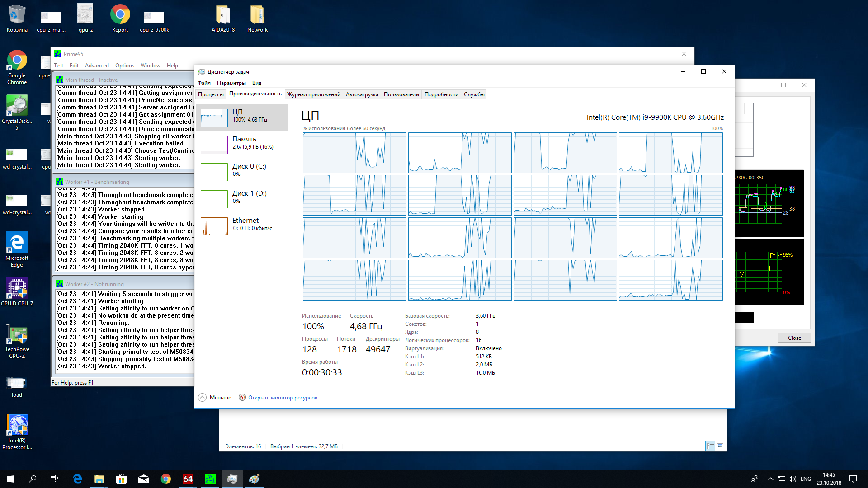Open the Report Chrome shortcut
The width and height of the screenshot is (868, 488).
[x=120, y=18]
